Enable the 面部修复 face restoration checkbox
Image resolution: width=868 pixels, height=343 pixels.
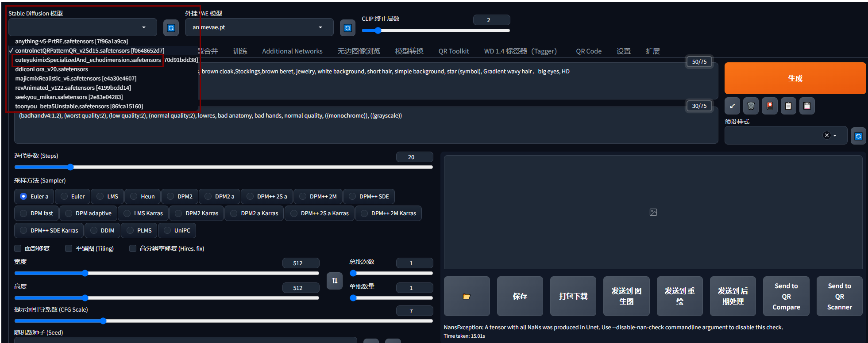click(x=18, y=248)
